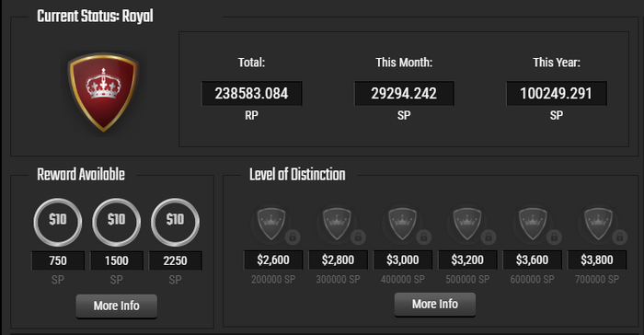This screenshot has width=644, height=335.
Task: Click the 750 SP reward value box
Action: (57, 260)
